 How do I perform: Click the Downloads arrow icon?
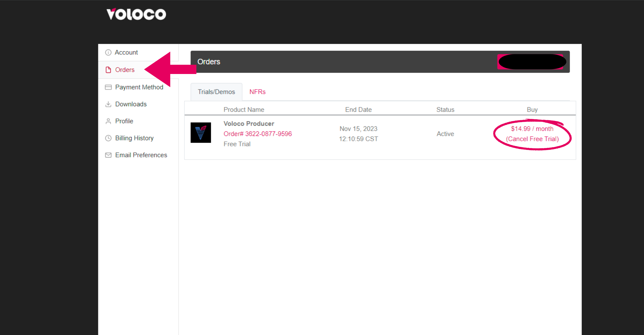[x=108, y=104]
